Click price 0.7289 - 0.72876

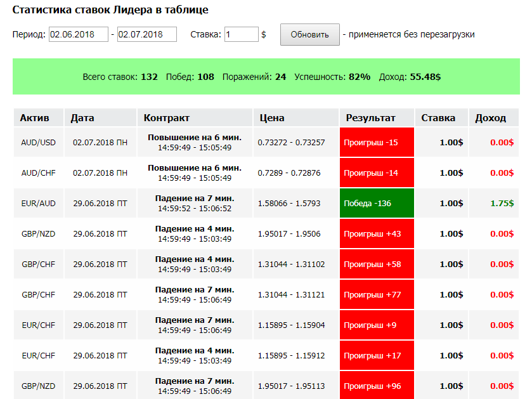coord(289,173)
